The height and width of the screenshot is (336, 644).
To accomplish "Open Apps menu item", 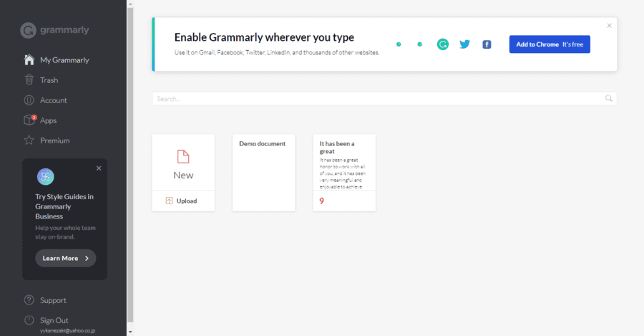I will pyautogui.click(x=48, y=120).
